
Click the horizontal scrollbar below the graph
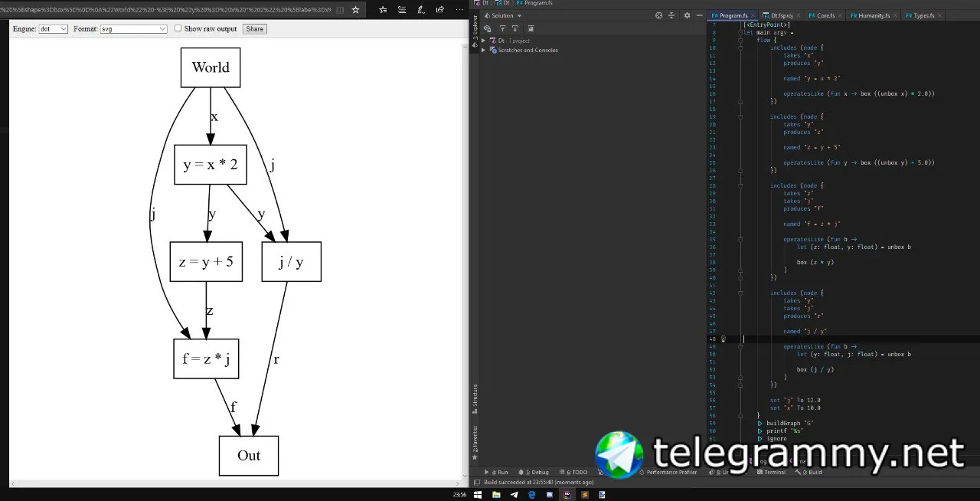(x=236, y=483)
